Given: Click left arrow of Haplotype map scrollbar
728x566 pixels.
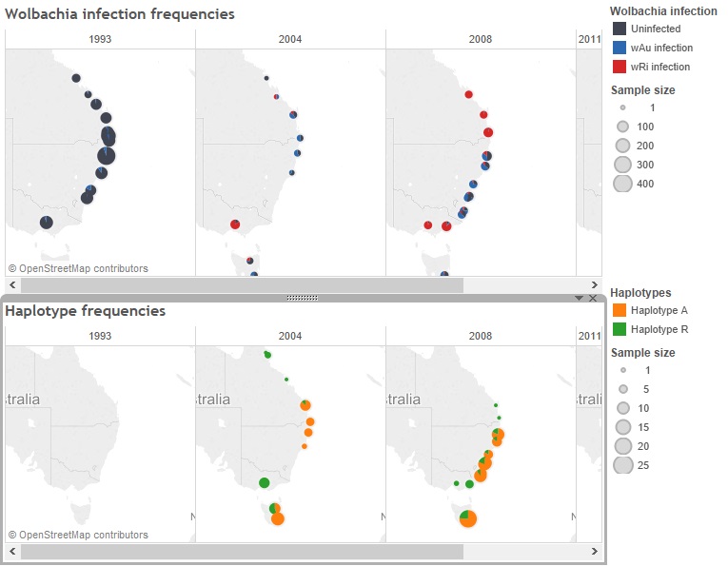Looking at the screenshot, I should [12, 552].
